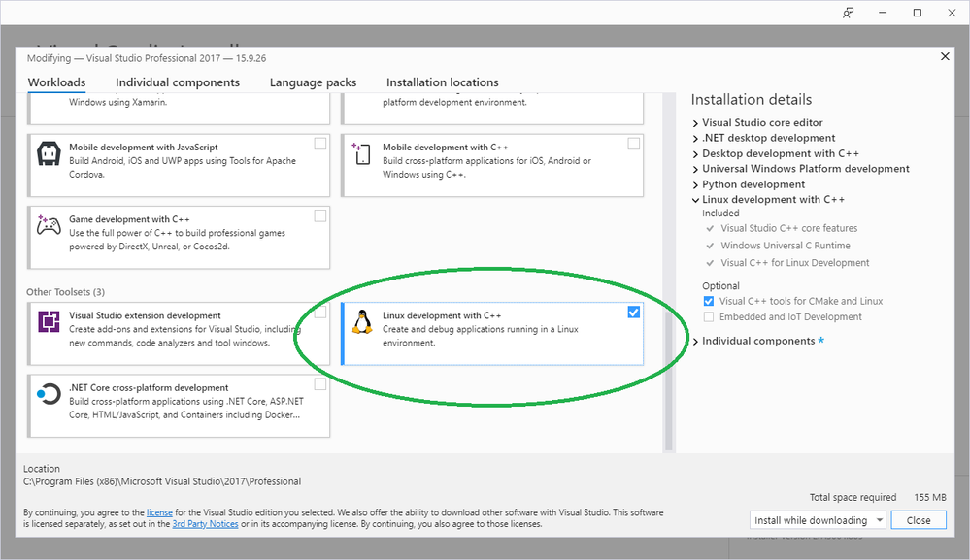This screenshot has width=970, height=560.
Task: Open the license link
Action: 159,512
